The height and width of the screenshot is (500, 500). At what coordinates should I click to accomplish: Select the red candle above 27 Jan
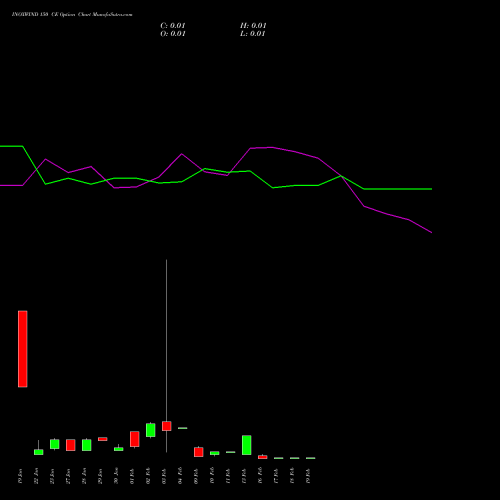click(x=71, y=445)
